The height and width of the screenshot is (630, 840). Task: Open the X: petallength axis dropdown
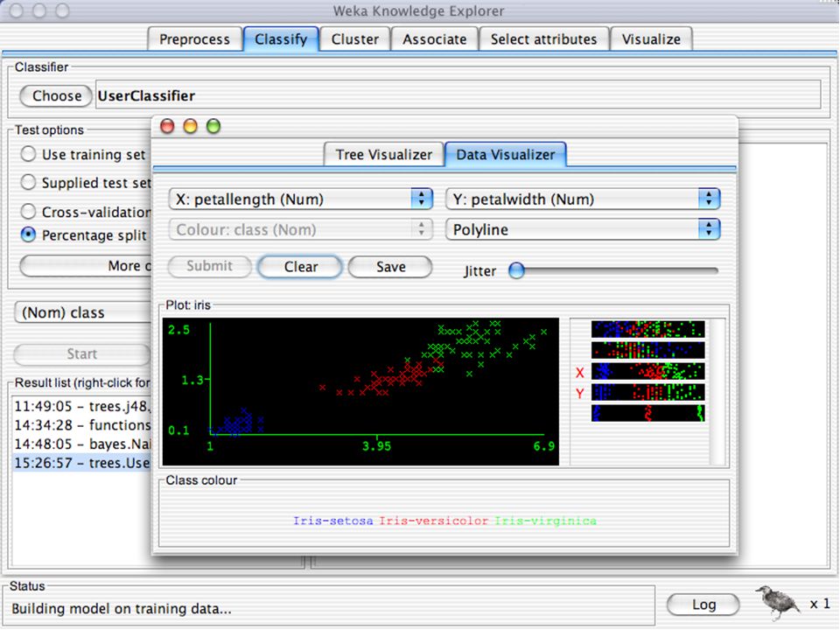(301, 199)
